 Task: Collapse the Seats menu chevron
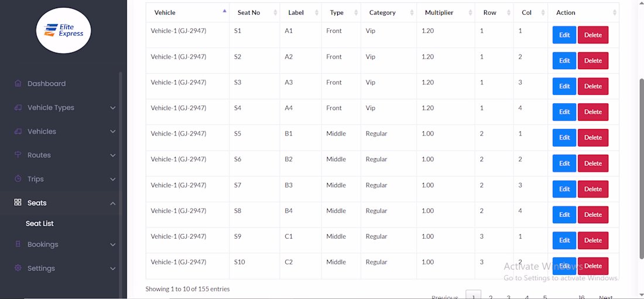113,203
